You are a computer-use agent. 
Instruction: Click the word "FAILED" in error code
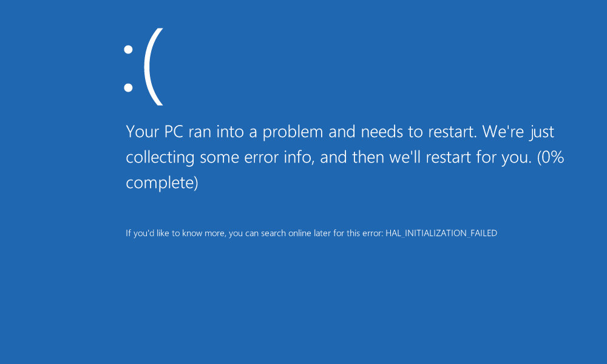click(484, 233)
